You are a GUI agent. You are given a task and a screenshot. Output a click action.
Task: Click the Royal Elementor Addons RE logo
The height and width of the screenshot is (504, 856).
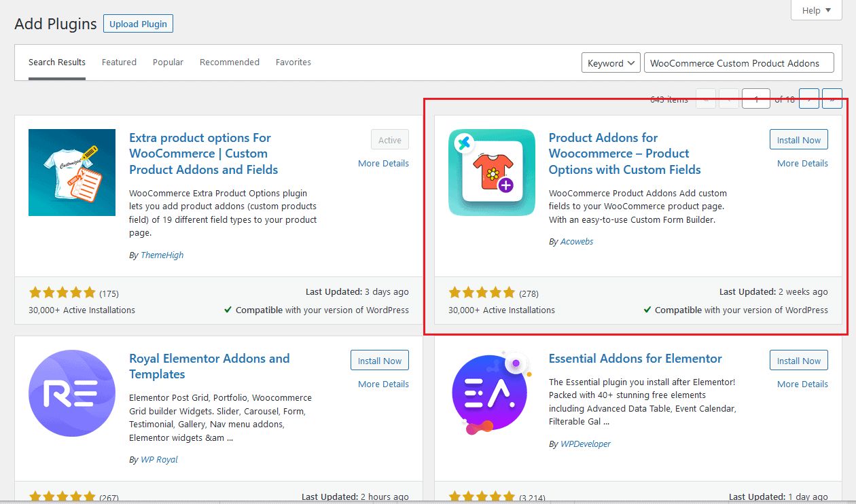click(72, 393)
